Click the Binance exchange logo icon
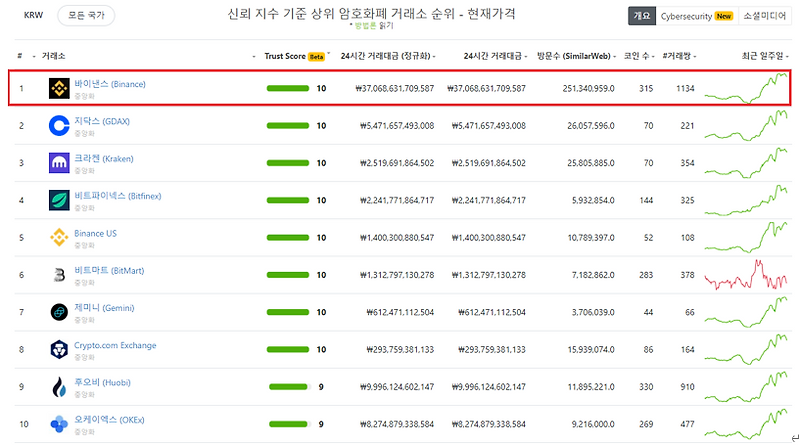Screen dimensions: 800x445 coord(59,88)
